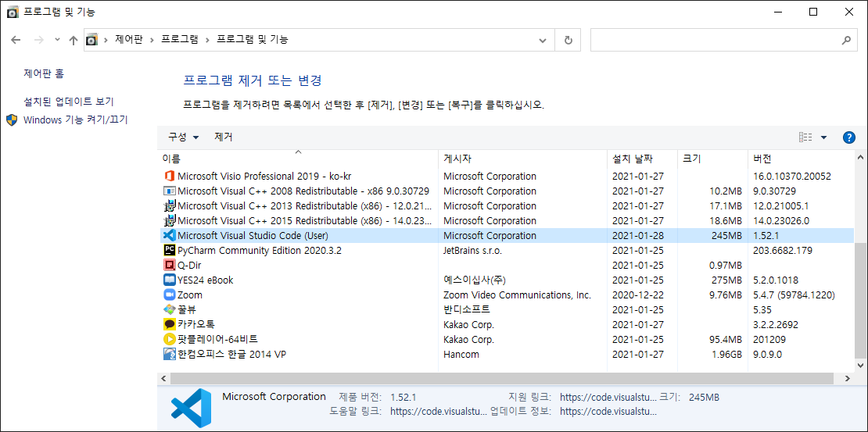The width and height of the screenshot is (868, 432).
Task: Click the 한컴오피스 한글 2014 VP icon
Action: 170,354
